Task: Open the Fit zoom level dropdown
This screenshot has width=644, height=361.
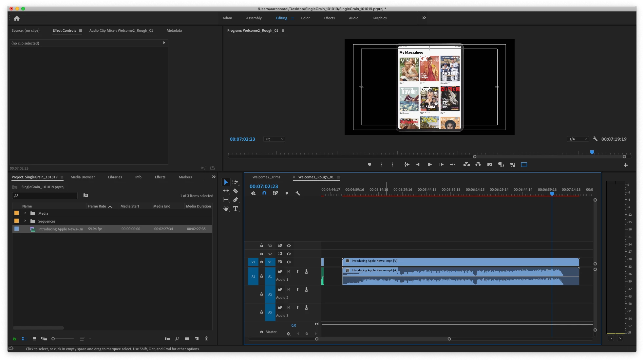Action: (x=274, y=139)
